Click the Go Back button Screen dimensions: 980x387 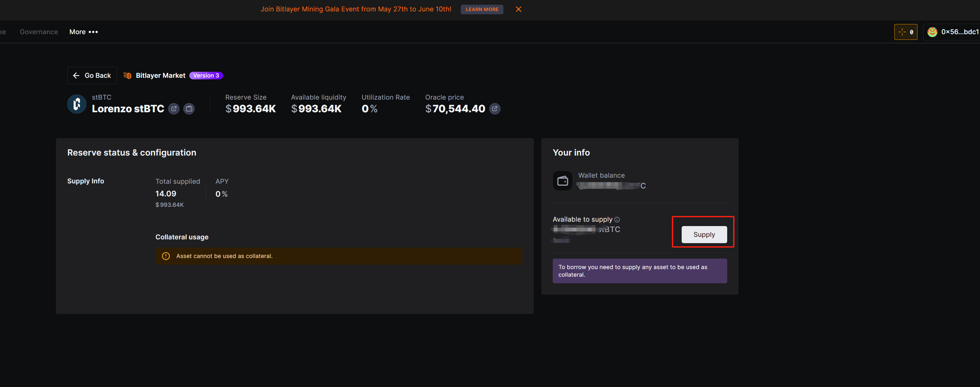92,75
